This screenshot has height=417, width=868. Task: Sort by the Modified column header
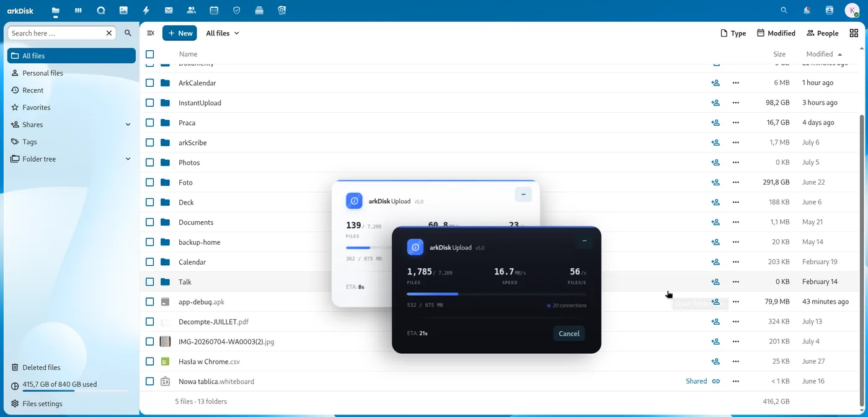pyautogui.click(x=824, y=55)
